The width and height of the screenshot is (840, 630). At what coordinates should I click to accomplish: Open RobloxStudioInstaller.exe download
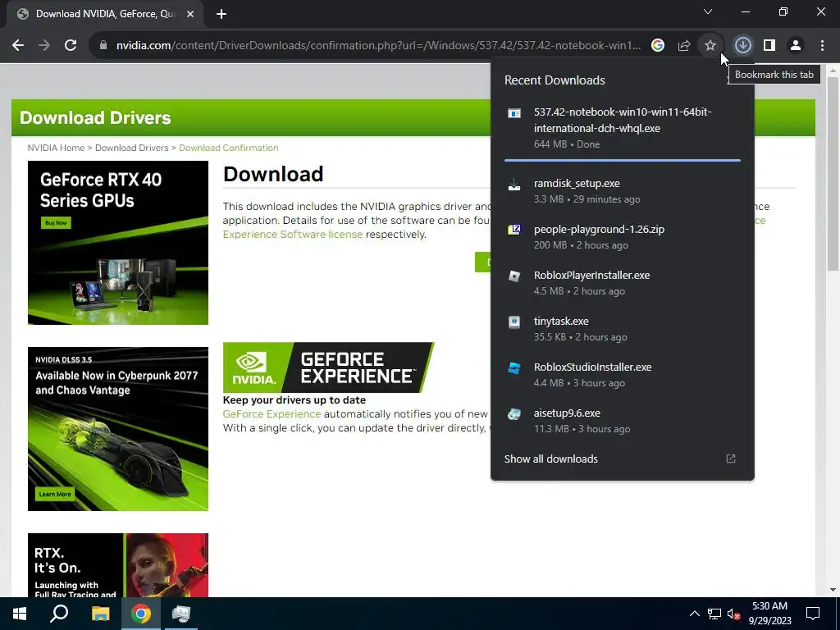tap(623, 375)
